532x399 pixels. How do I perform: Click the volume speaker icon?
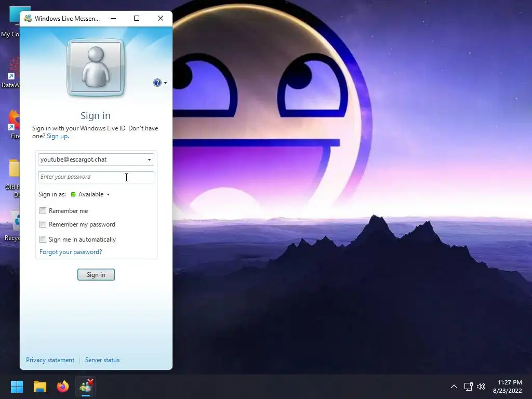(x=481, y=387)
